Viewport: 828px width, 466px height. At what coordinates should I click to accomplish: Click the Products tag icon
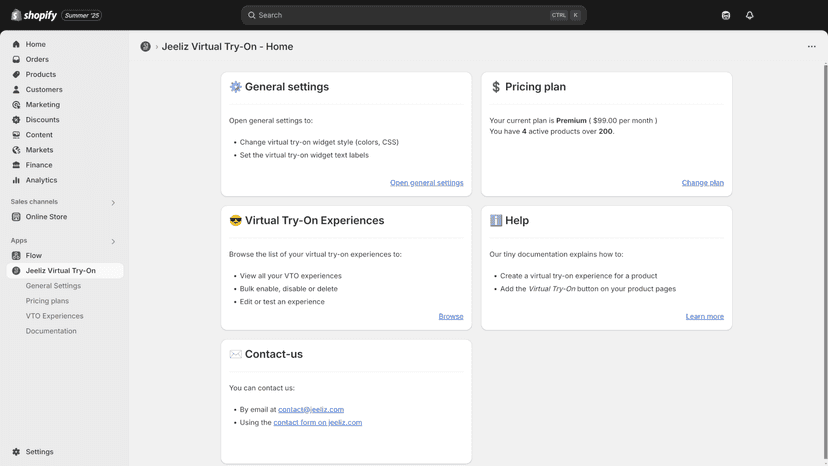tap(16, 74)
